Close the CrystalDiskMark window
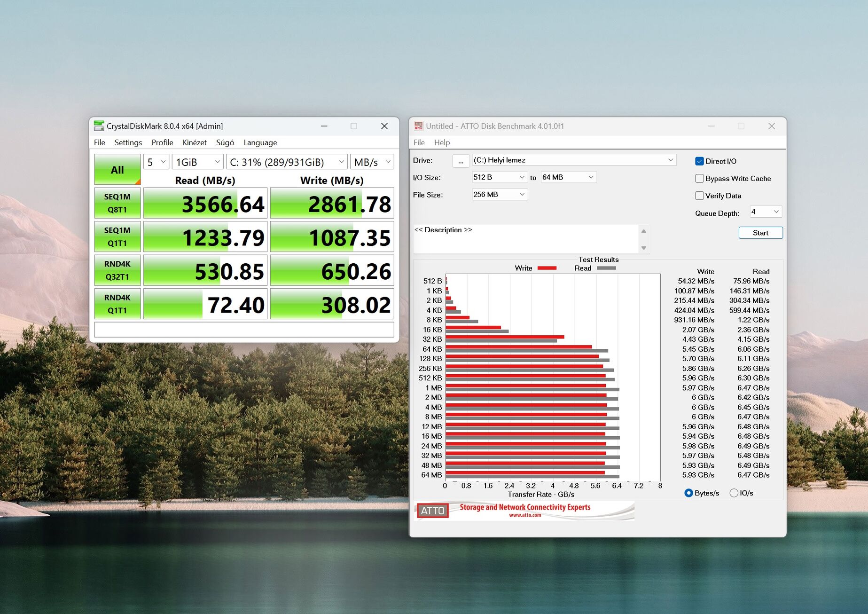The height and width of the screenshot is (614, 868). tap(384, 126)
